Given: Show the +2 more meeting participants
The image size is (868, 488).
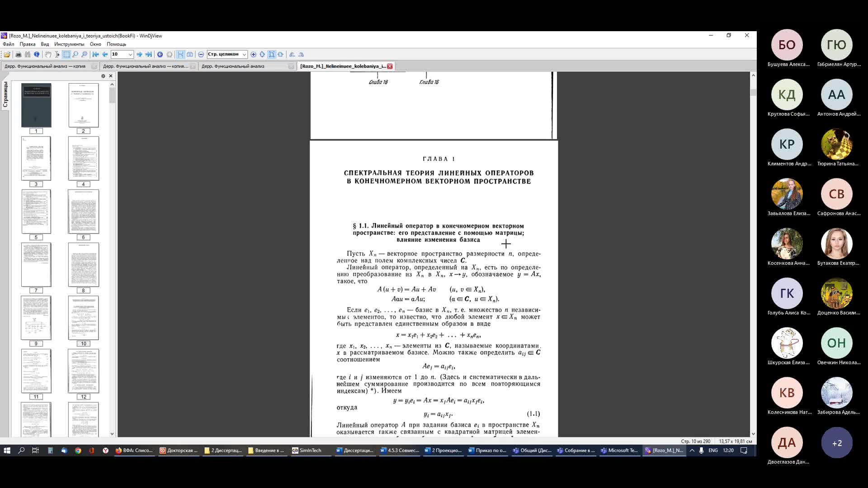Looking at the screenshot, I should click(837, 443).
